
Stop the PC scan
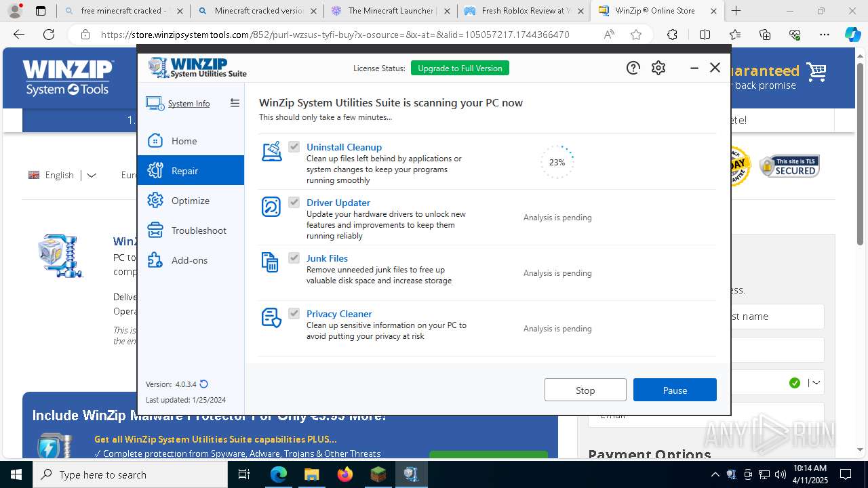tap(585, 390)
